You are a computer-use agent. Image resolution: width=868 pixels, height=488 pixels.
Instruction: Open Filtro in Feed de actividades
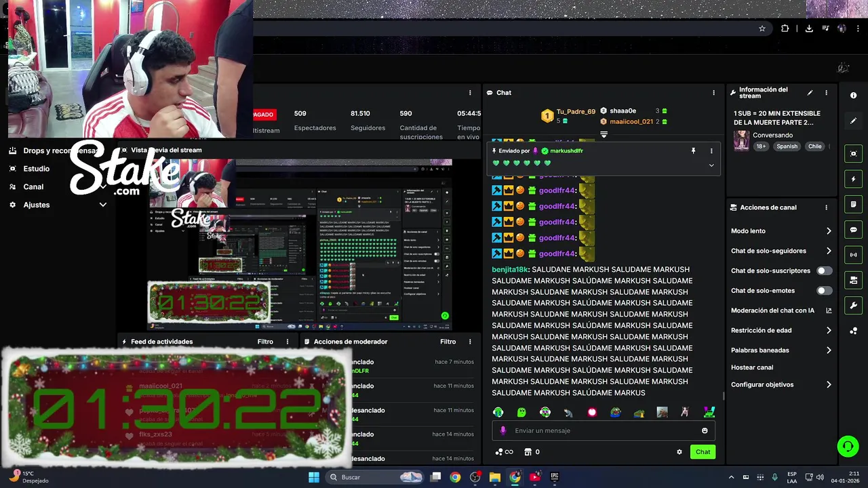tap(265, 342)
